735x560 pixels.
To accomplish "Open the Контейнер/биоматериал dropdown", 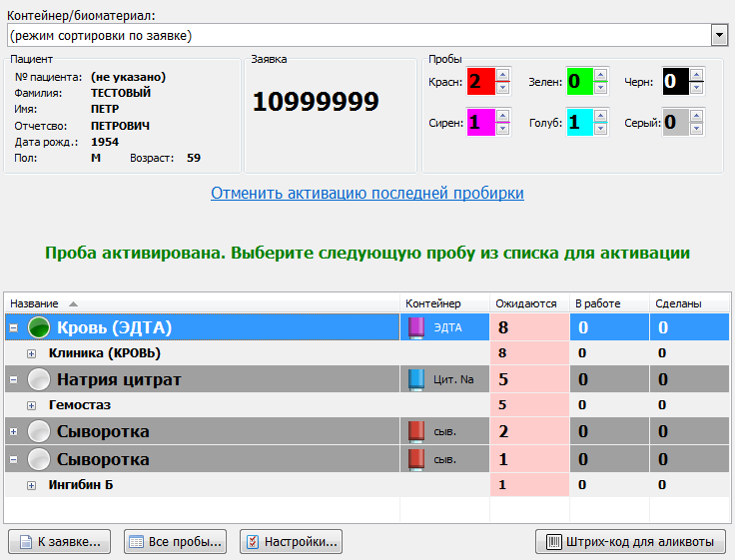I will pyautogui.click(x=718, y=35).
